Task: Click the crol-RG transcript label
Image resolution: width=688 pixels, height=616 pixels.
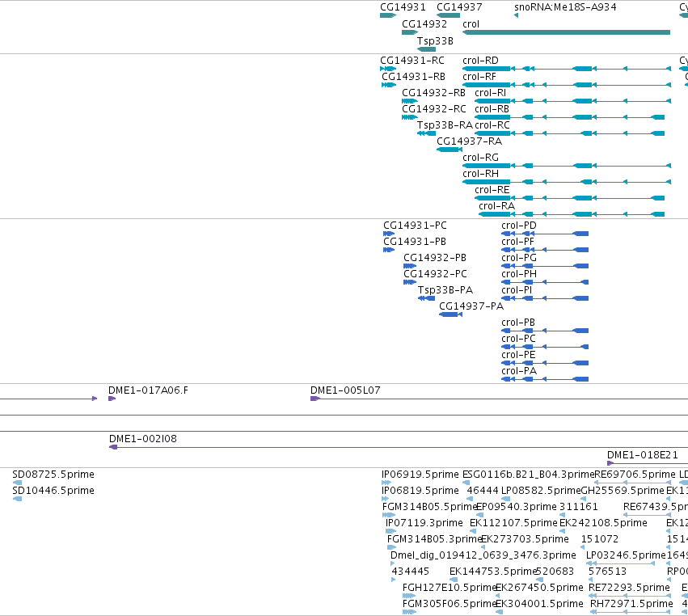Action: point(480,158)
